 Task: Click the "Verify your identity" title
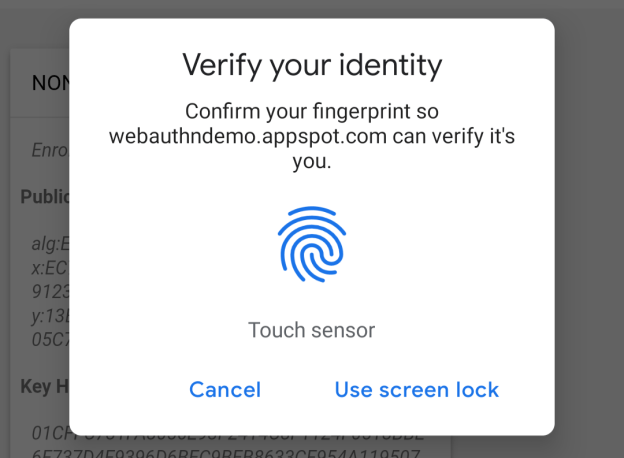coord(312,66)
